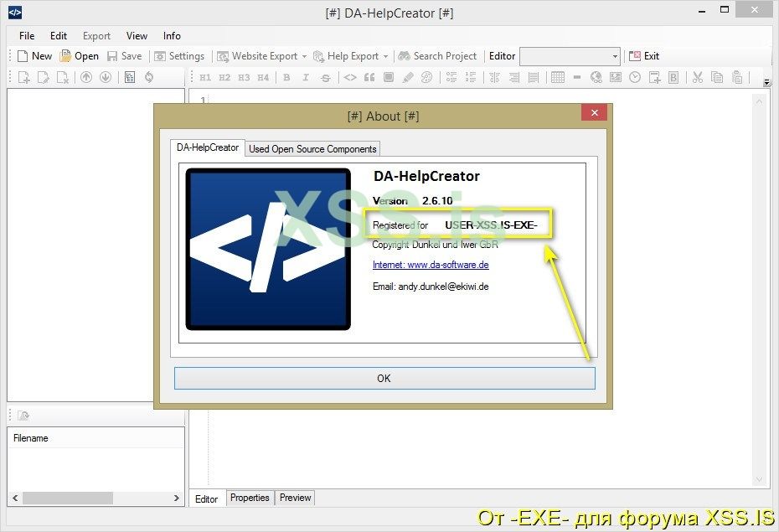Show formatting toolbar overflow options

click(766, 82)
